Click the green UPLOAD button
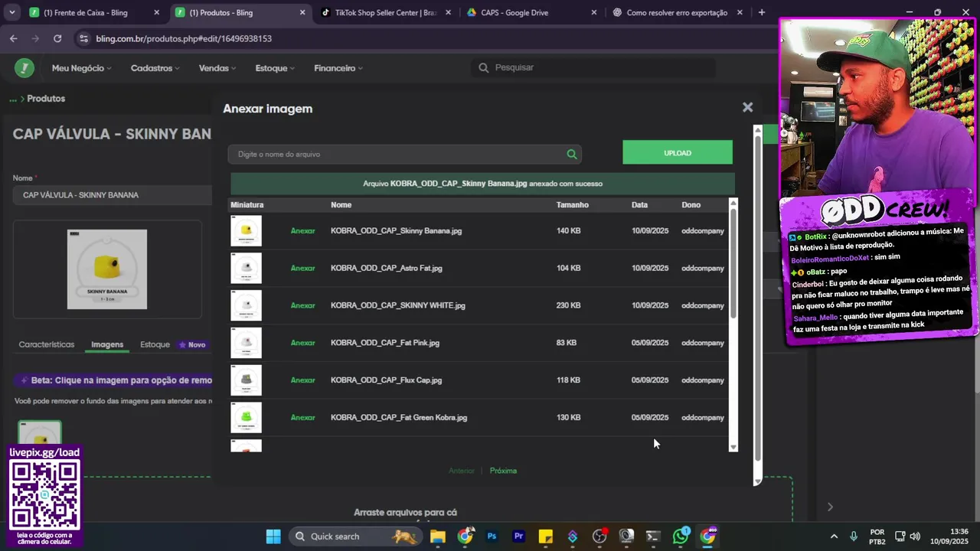The image size is (980, 551). click(678, 153)
